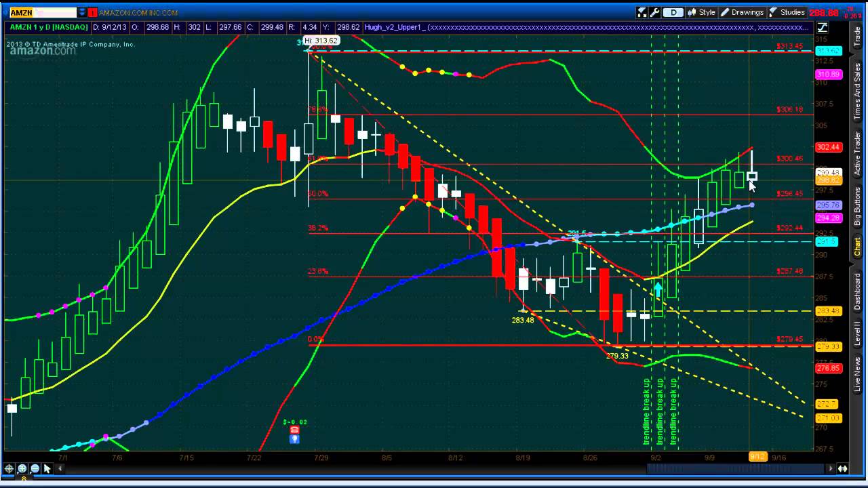Click the red alert icon beside symbol
Image resolution: width=868 pixels, height=488 pixels.
tap(92, 12)
